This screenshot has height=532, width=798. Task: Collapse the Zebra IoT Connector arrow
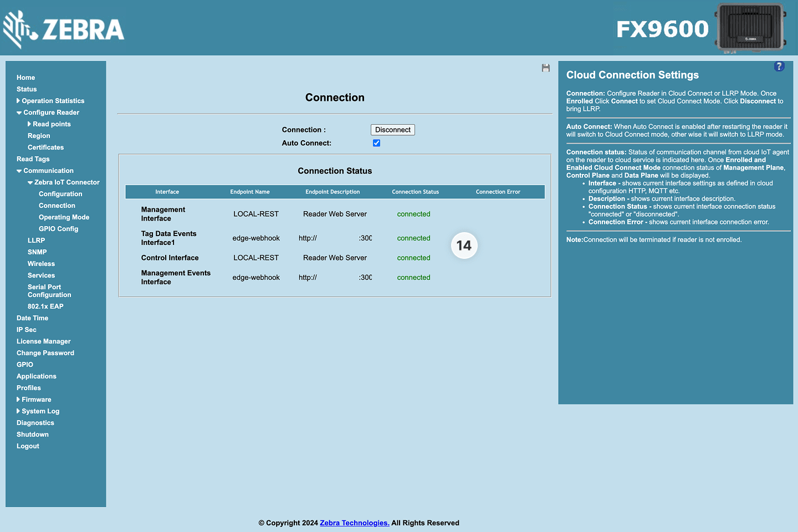coord(30,182)
